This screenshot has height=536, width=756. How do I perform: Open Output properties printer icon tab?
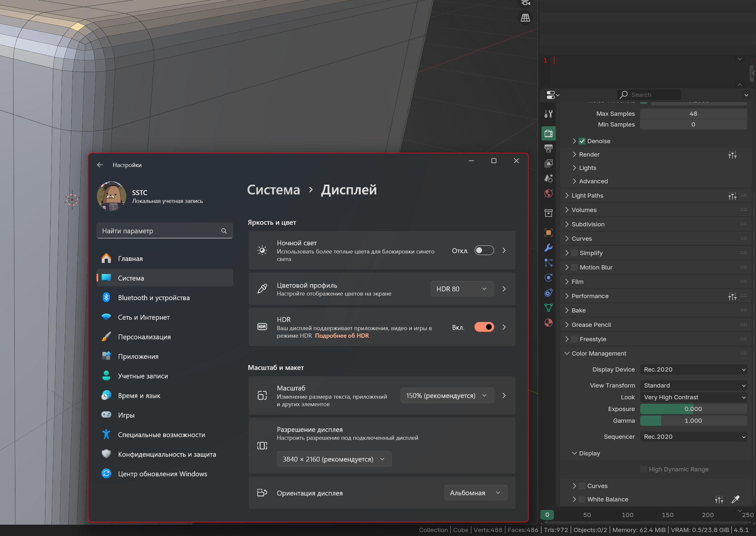click(548, 148)
